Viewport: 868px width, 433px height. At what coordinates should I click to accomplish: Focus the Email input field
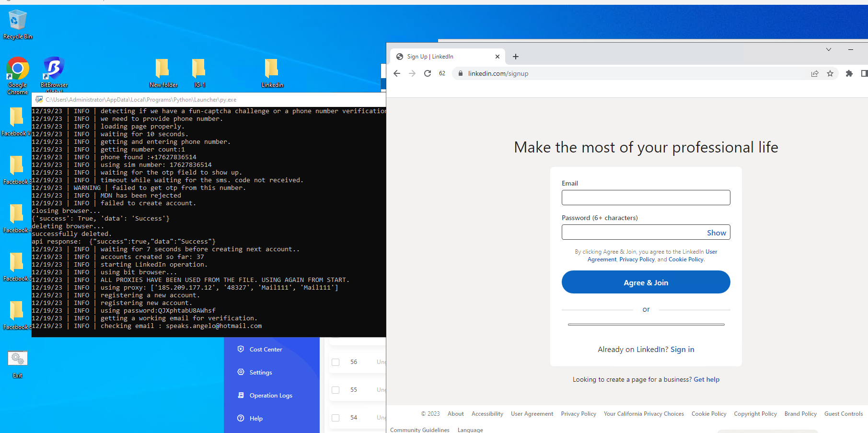(x=646, y=198)
